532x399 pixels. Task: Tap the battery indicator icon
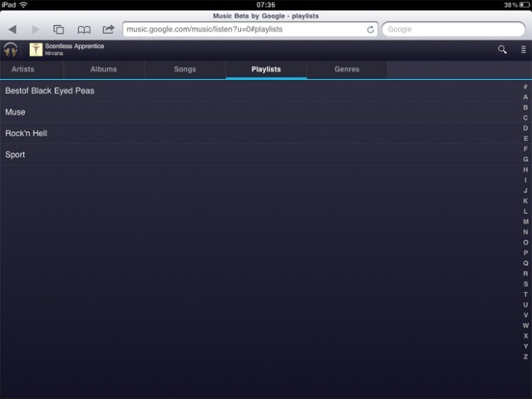tap(525, 5)
